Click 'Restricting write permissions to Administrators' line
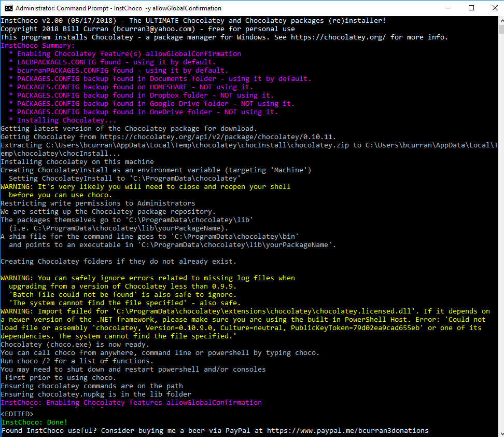Image resolution: width=504 pixels, height=437 pixels. (98, 203)
